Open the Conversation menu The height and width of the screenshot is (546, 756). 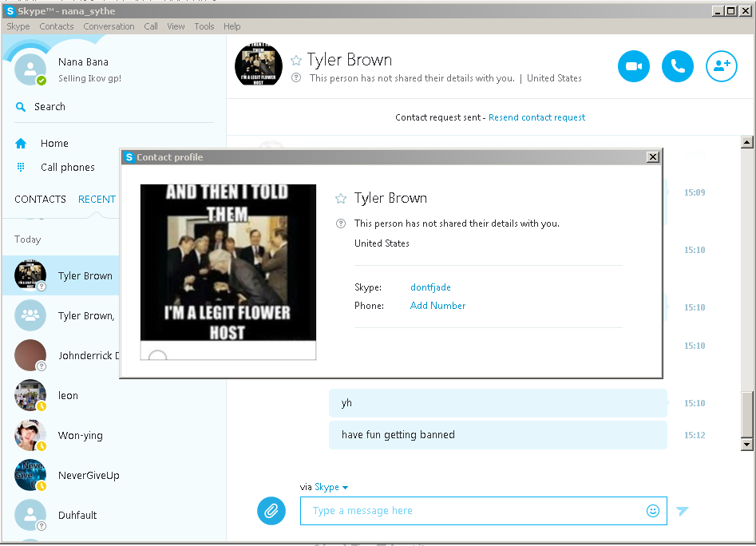pyautogui.click(x=109, y=26)
